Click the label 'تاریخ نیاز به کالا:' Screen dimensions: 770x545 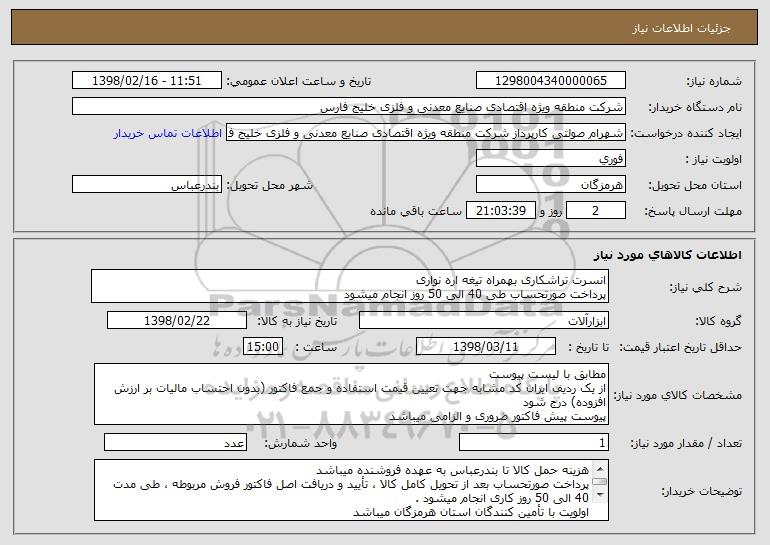tap(297, 321)
